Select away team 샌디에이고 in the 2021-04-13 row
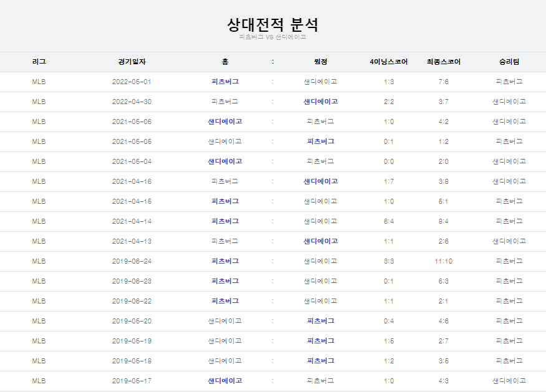The height and width of the screenshot is (392, 546). coord(320,241)
